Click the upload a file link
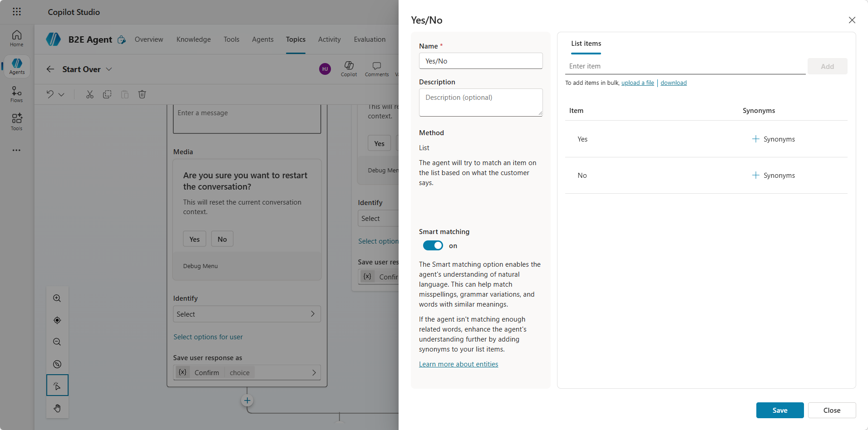Viewport: 868px width, 430px height. coord(637,83)
